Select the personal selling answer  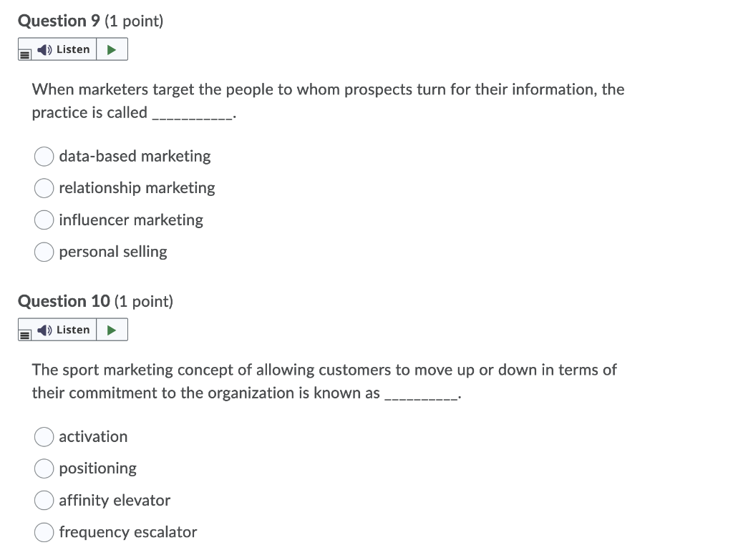[44, 252]
